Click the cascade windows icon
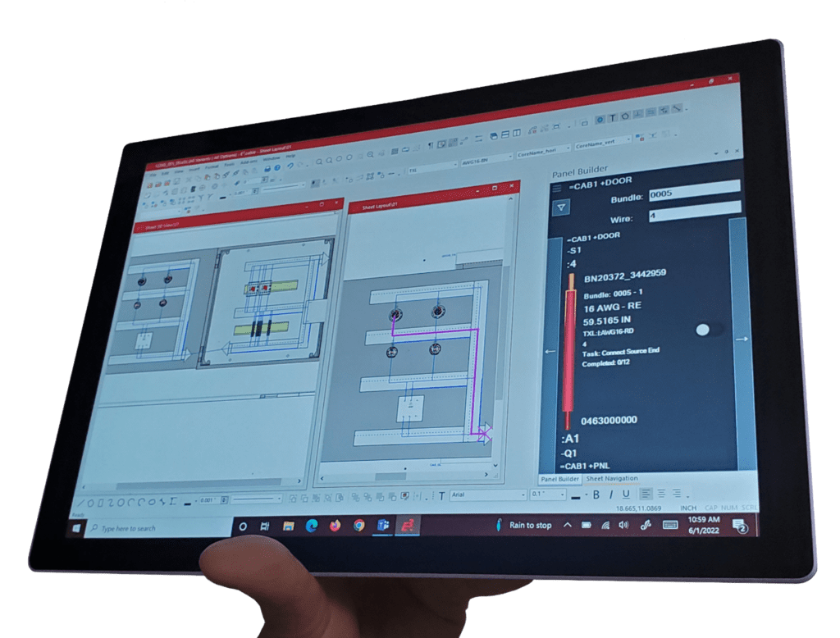This screenshot has height=638, width=840. coord(493,136)
